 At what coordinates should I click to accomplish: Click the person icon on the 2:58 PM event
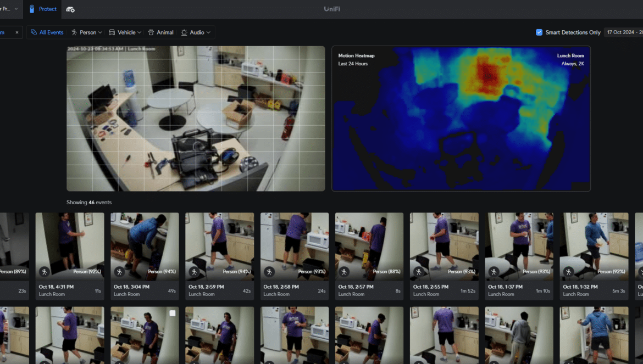[x=269, y=271]
